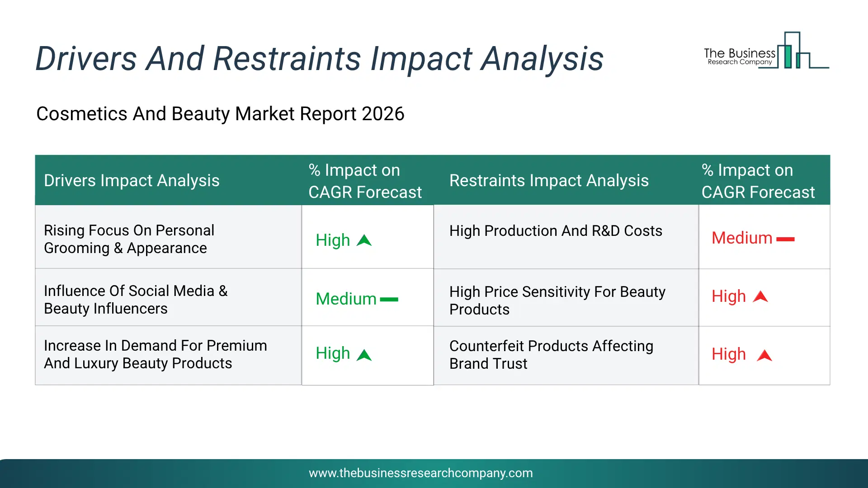The height and width of the screenshot is (488, 868).
Task: Open www.thebusinessresearchcompany.com footer link
Action: tap(420, 473)
